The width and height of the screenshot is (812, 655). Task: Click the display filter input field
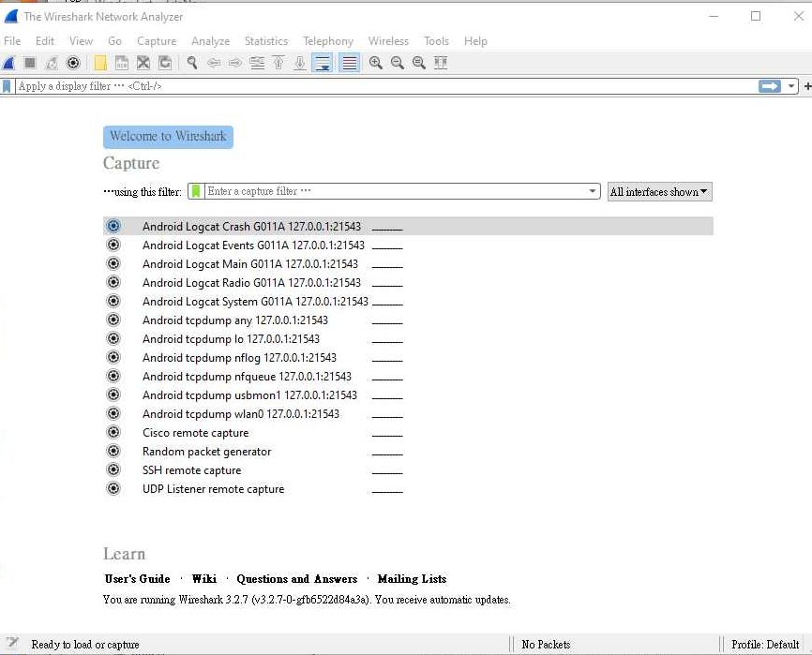385,86
